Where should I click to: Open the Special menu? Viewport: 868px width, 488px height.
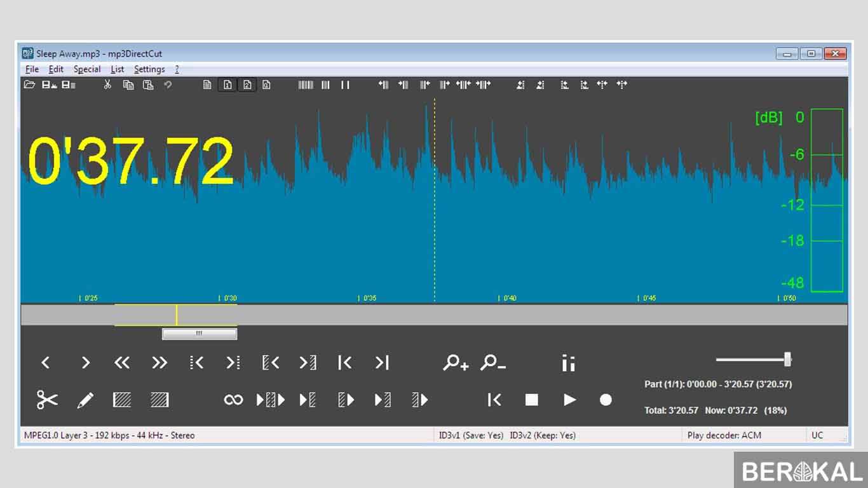click(x=87, y=69)
